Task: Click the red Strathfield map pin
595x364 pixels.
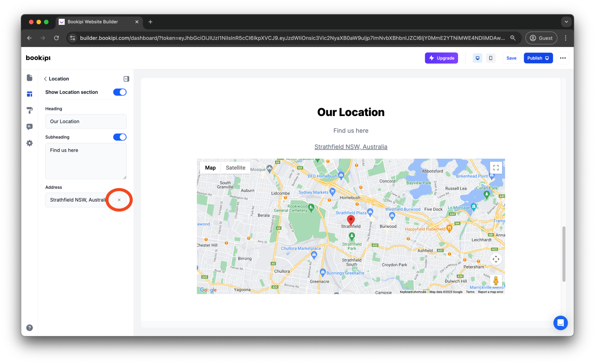Action: point(351,220)
